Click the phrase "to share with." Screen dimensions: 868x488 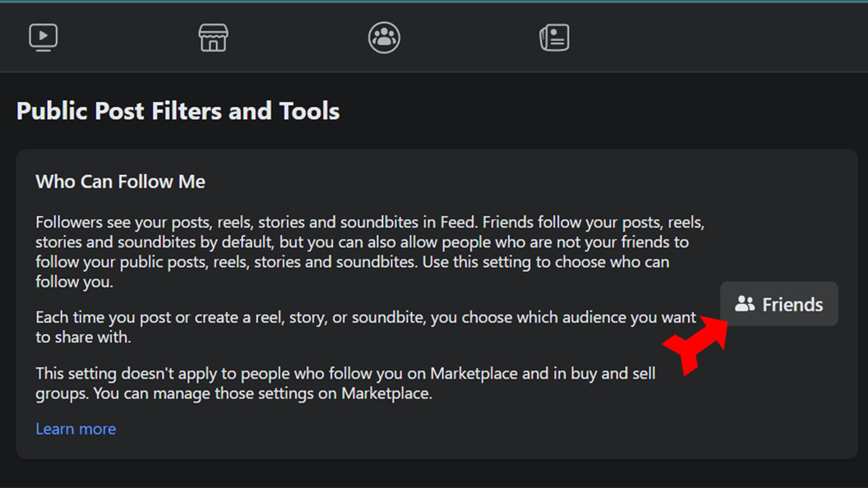tap(83, 337)
